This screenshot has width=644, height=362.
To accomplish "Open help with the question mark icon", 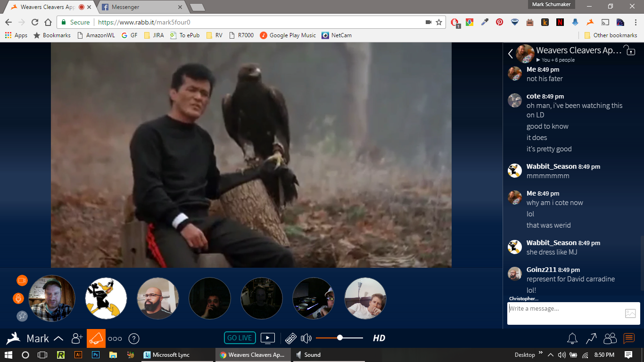I will (x=134, y=338).
